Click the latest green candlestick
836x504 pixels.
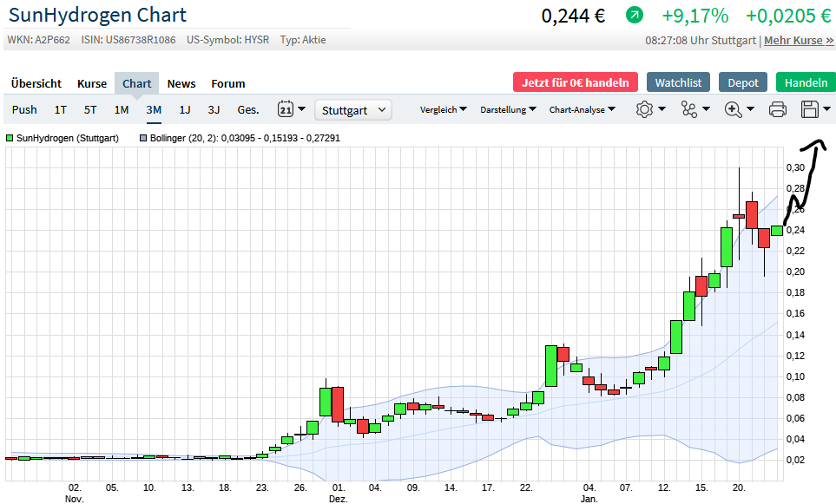pos(777,231)
